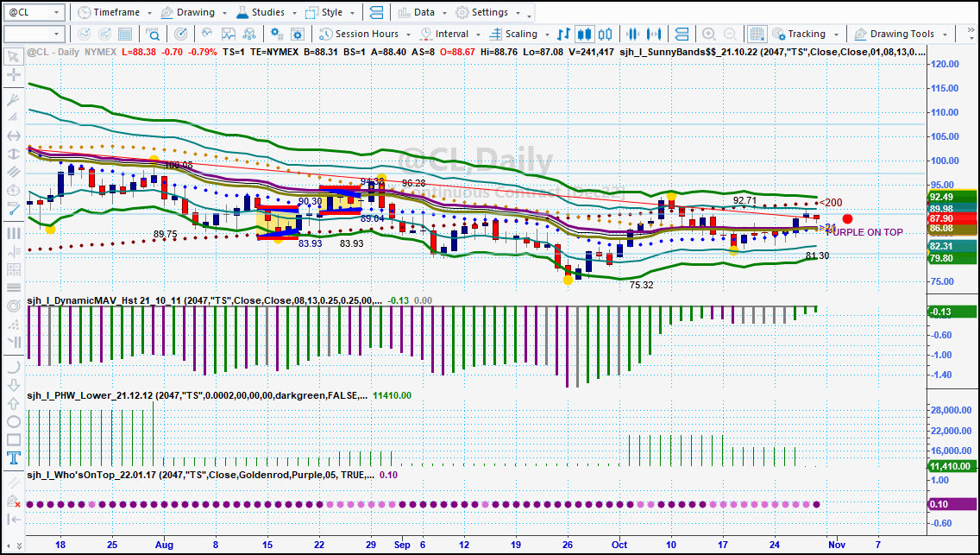980x555 pixels.
Task: Select the rectangle drawing tool
Action: coord(12,440)
